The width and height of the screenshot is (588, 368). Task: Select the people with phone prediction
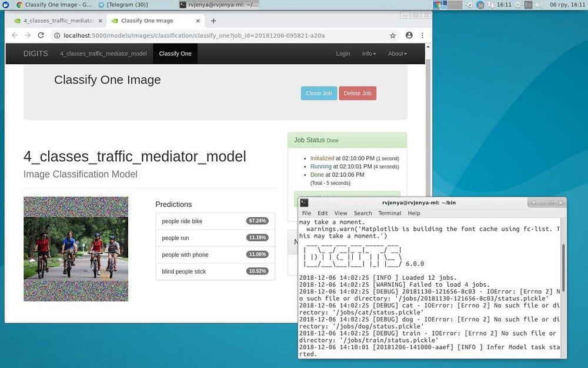tap(215, 254)
